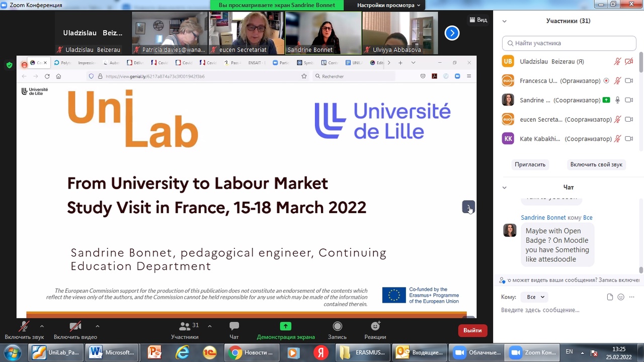Show next video thumbnails with blue arrow

452,33
